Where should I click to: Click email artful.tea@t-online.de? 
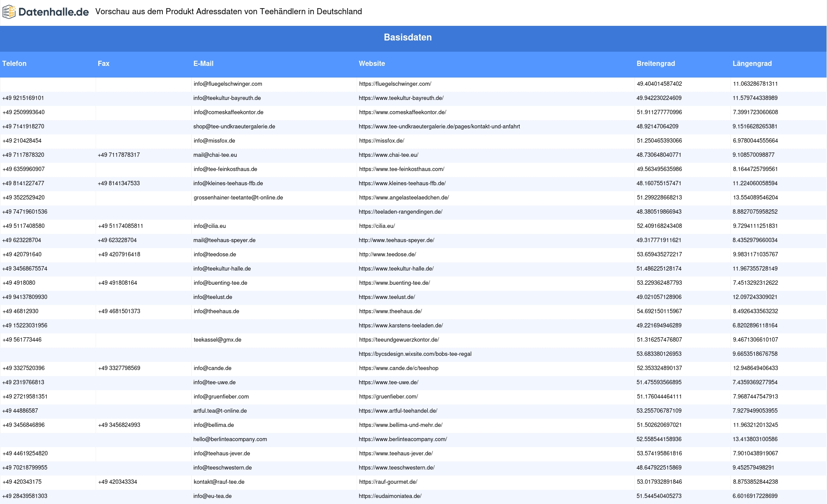pos(220,411)
